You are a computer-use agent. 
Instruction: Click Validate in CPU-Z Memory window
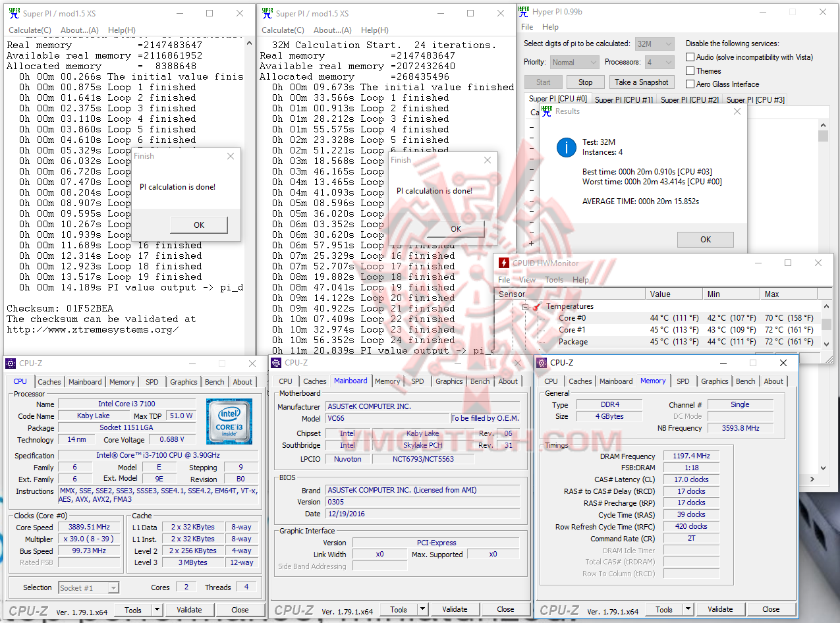click(721, 609)
